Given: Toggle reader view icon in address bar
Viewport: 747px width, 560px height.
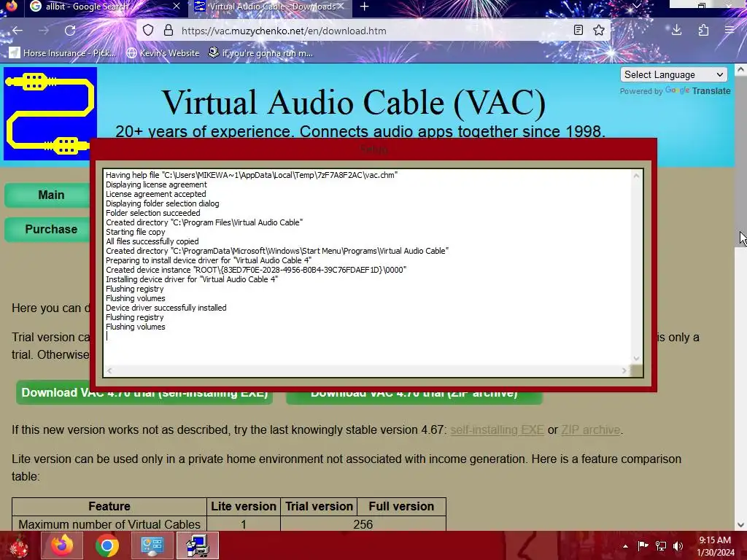Looking at the screenshot, I should tap(578, 31).
